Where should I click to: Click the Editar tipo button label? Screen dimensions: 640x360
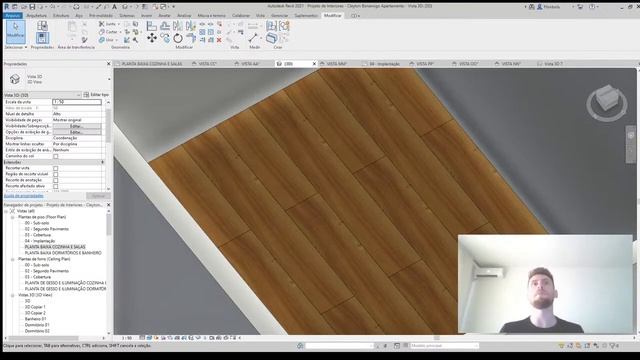pyautogui.click(x=100, y=95)
